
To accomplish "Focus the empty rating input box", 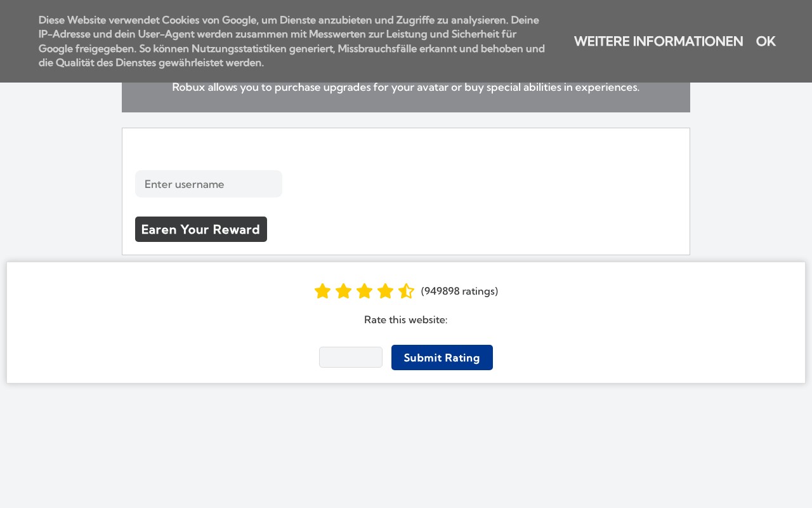I will (x=351, y=357).
